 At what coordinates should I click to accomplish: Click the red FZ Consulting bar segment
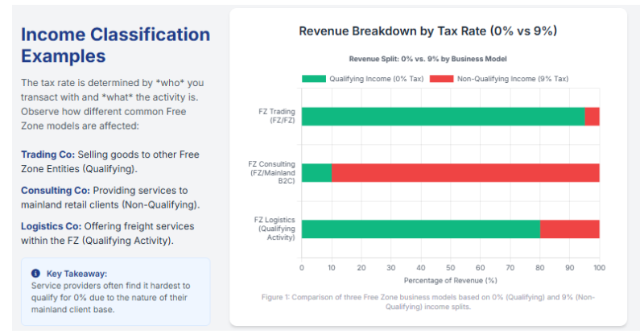coord(464,172)
